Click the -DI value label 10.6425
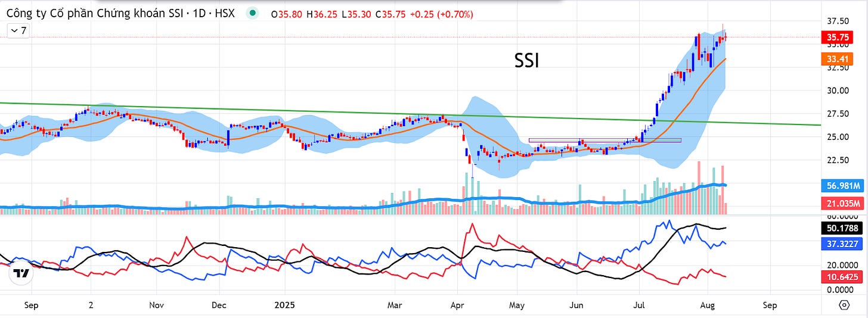This screenshot has width=868, height=318. tap(842, 277)
